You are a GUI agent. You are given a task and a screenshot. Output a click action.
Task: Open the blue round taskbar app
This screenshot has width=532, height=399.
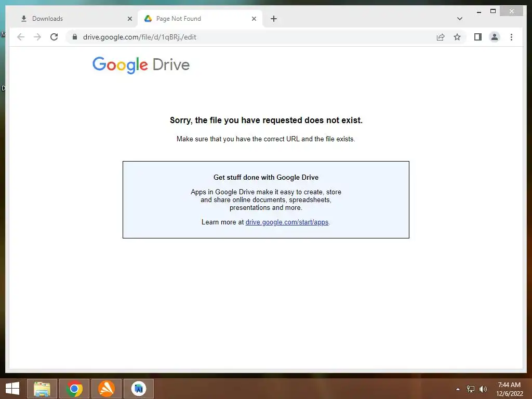138,389
